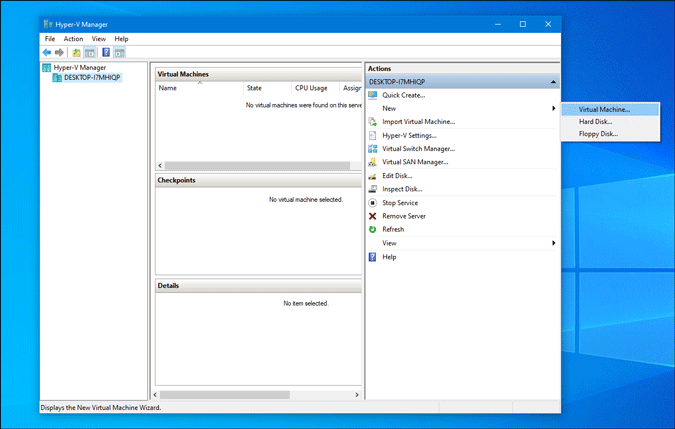Click the Inspect Disk icon
The width and height of the screenshot is (675, 429).
[x=373, y=189]
